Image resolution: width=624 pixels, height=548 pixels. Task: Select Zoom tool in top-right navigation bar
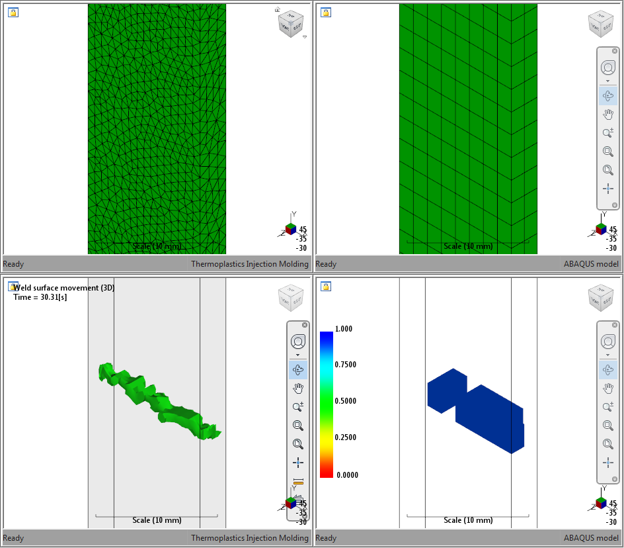[608, 133]
